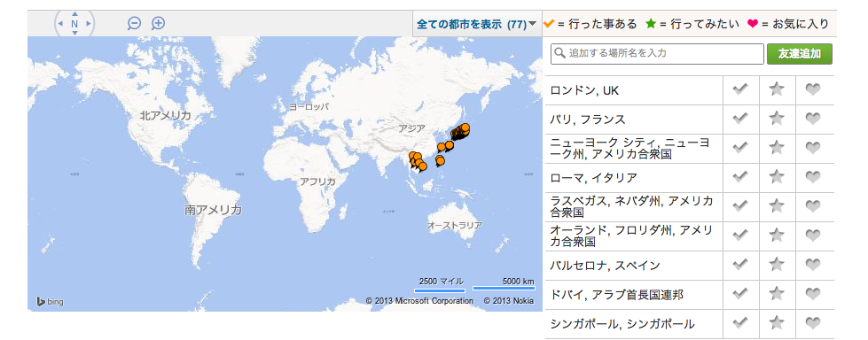Star バルセロナ, スペイン as want to go
This screenshot has height=340, width=868.
[777, 265]
